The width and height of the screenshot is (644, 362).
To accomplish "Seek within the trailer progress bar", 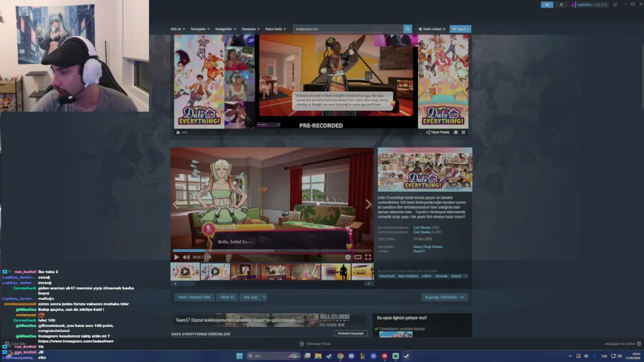I will [272, 250].
